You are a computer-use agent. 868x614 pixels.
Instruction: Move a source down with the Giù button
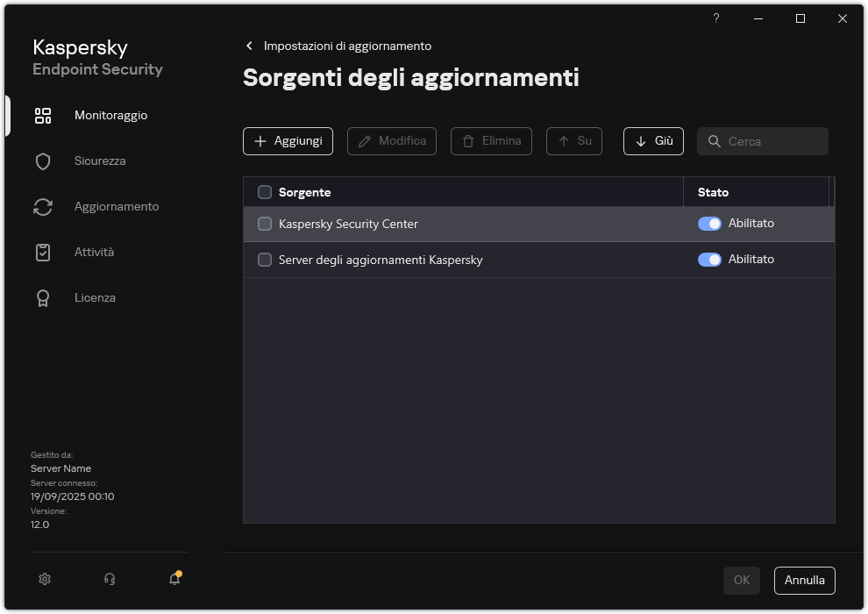click(x=652, y=140)
